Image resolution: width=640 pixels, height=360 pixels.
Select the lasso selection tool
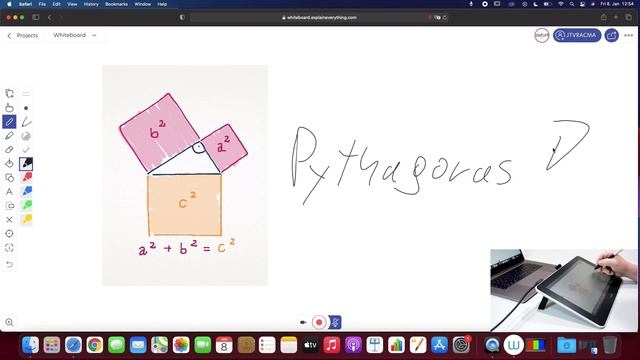coord(9,248)
